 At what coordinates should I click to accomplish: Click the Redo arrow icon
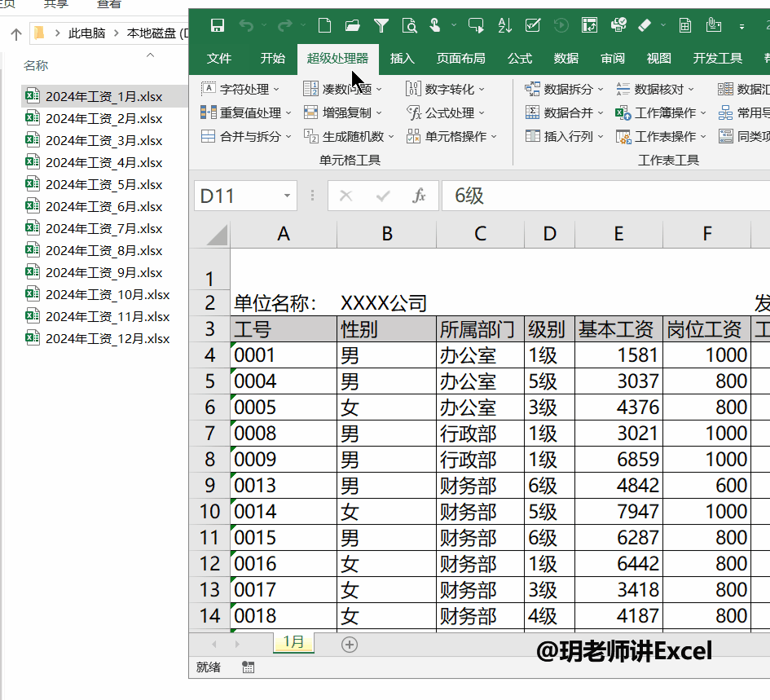pyautogui.click(x=285, y=25)
